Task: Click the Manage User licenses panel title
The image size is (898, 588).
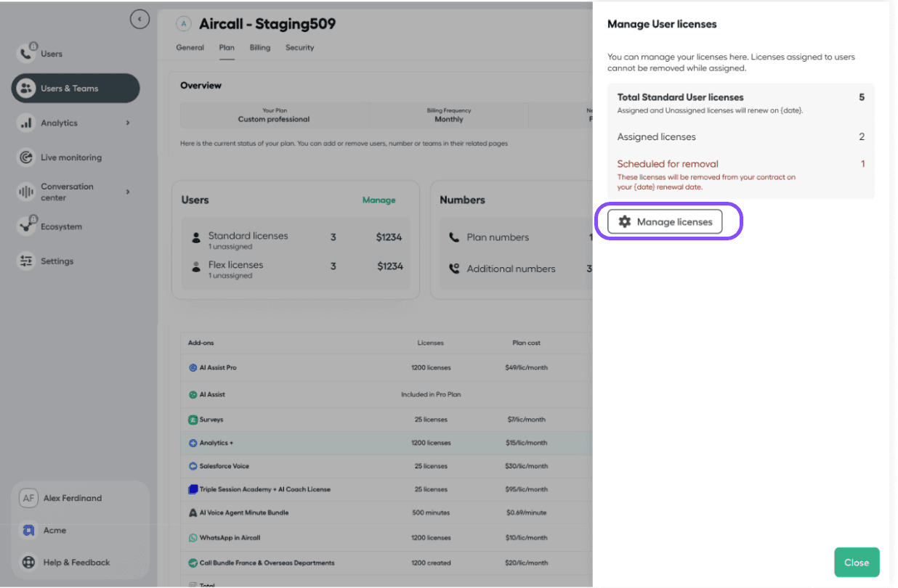Action: click(x=662, y=24)
